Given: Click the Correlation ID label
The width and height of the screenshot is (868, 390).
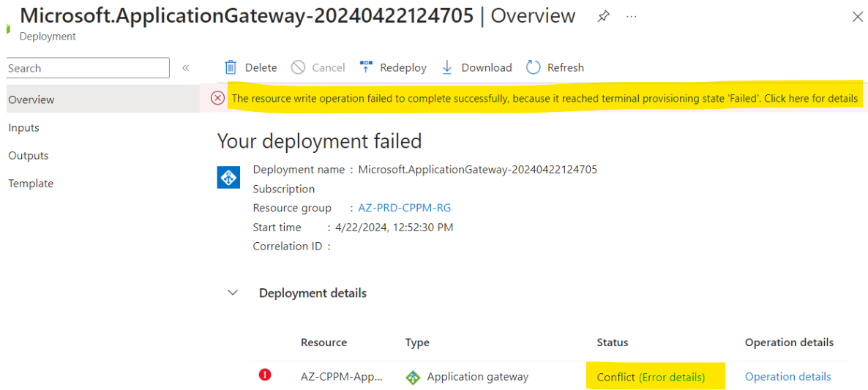Looking at the screenshot, I should click(x=288, y=246).
